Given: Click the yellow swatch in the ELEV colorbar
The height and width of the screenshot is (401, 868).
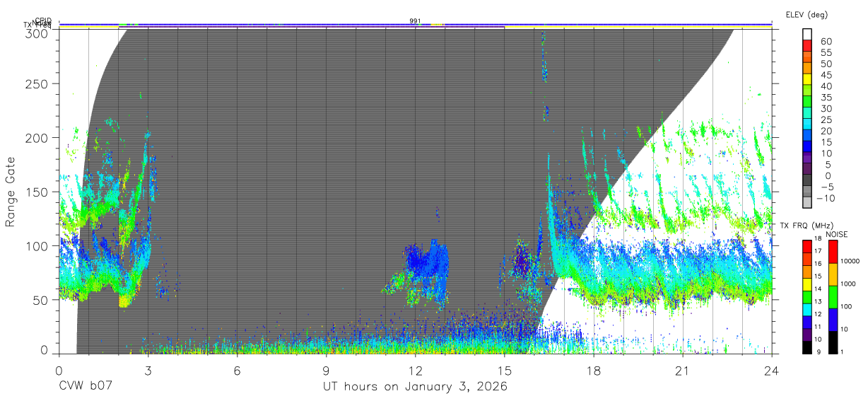Looking at the screenshot, I should [x=807, y=79].
